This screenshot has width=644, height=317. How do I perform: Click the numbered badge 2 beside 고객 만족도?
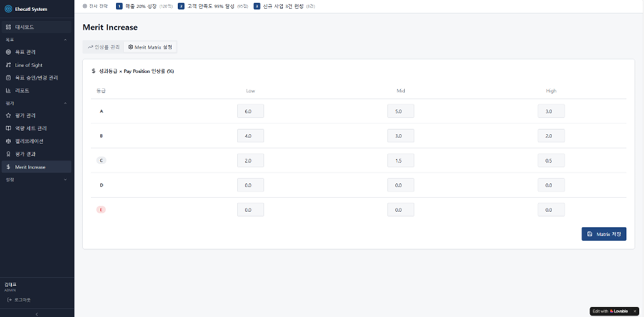(181, 6)
